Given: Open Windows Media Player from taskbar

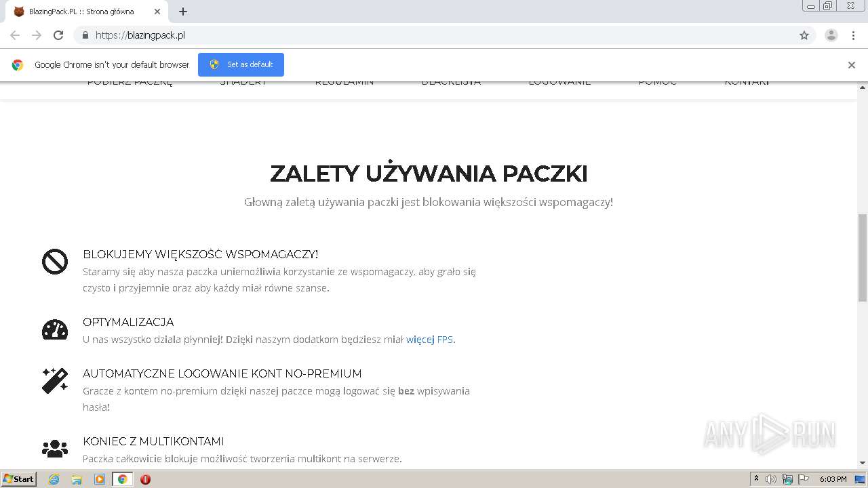Looking at the screenshot, I should tap(100, 479).
